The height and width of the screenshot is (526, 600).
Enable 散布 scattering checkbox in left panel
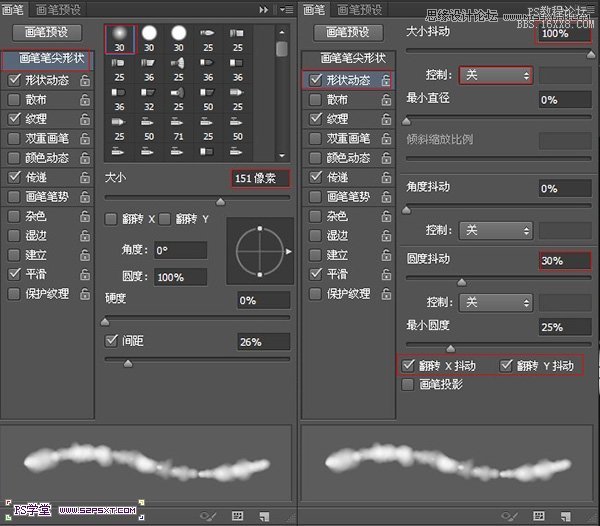14,99
